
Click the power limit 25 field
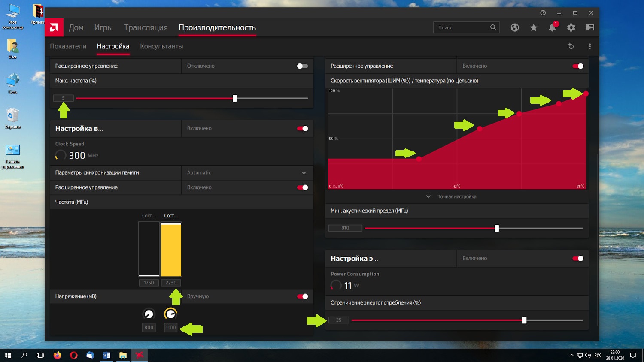click(339, 320)
